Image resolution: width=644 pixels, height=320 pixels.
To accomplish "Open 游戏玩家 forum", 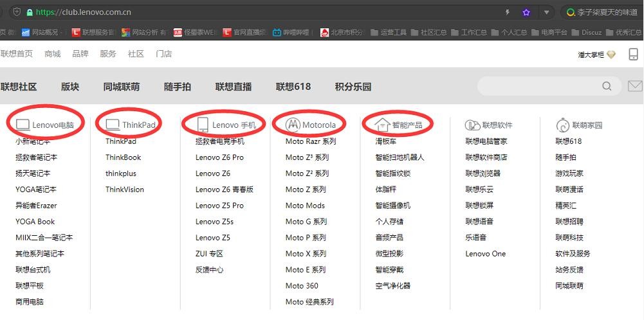I will tap(569, 173).
